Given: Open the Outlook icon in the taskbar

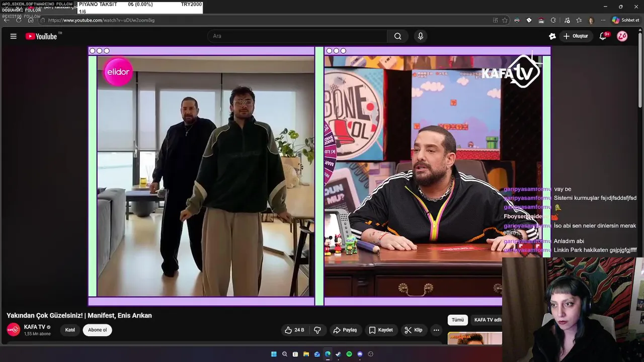Looking at the screenshot, I should [x=317, y=354].
